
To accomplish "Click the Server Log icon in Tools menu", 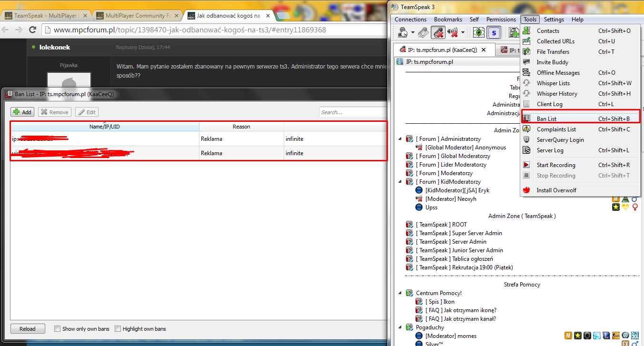I will pyautogui.click(x=526, y=150).
